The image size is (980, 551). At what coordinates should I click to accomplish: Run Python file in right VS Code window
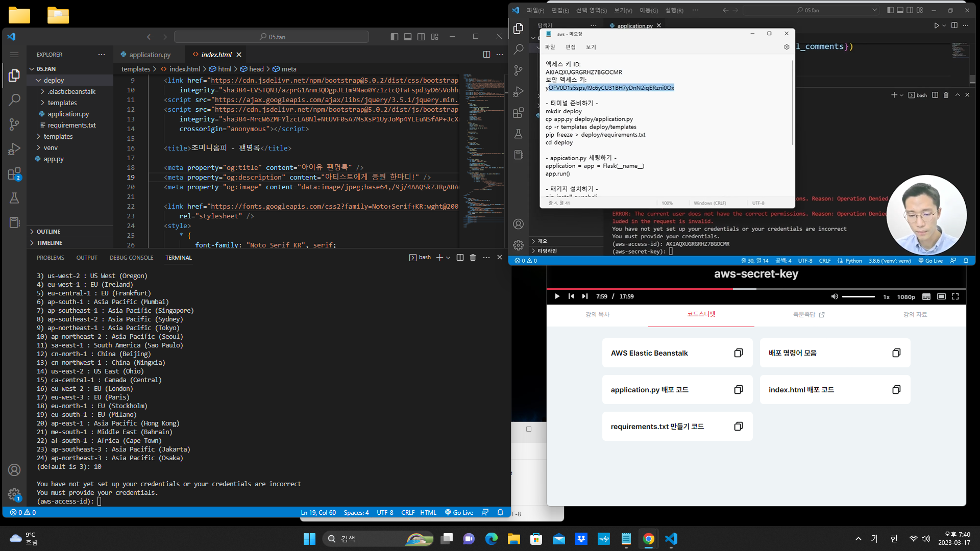pyautogui.click(x=936, y=26)
